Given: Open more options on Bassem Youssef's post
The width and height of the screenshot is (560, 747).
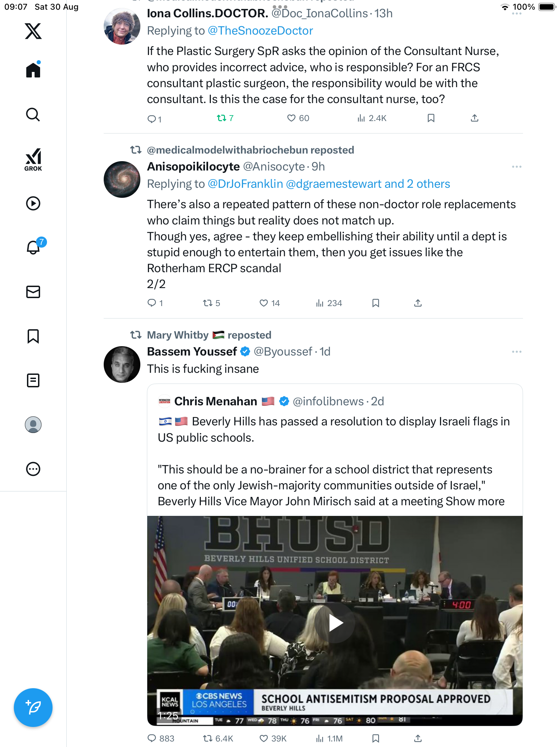Looking at the screenshot, I should coord(516,352).
